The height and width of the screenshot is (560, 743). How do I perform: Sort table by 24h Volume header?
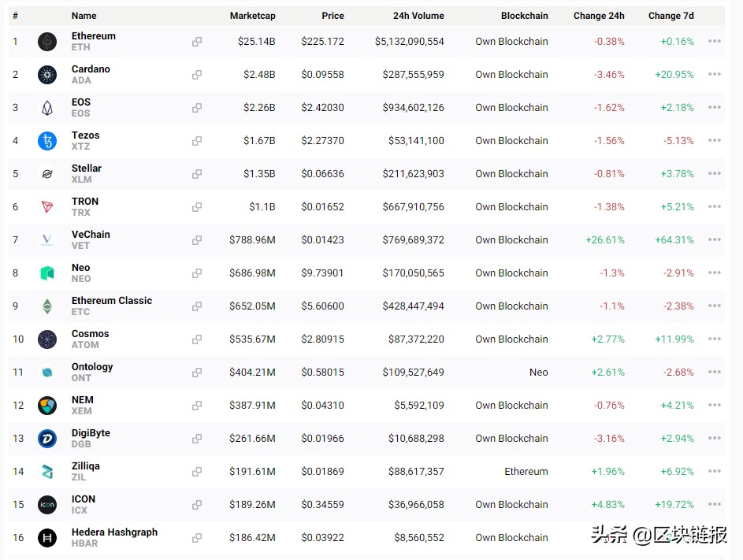click(418, 16)
